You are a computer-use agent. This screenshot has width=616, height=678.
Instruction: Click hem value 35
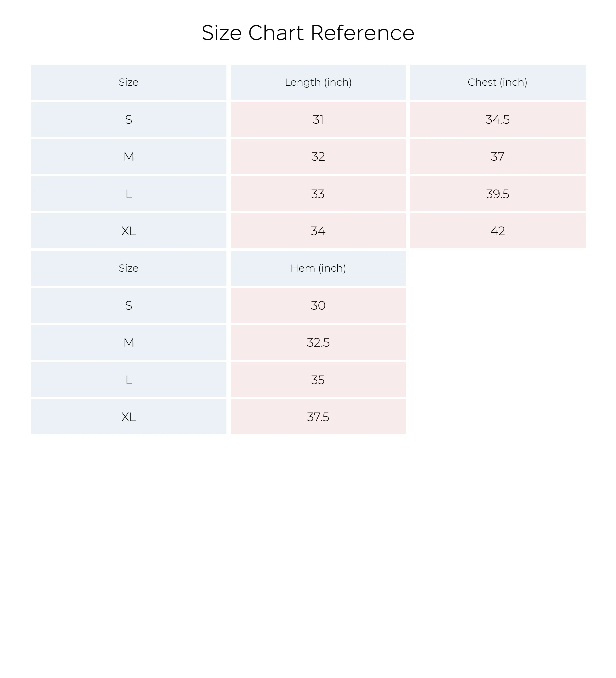(318, 380)
